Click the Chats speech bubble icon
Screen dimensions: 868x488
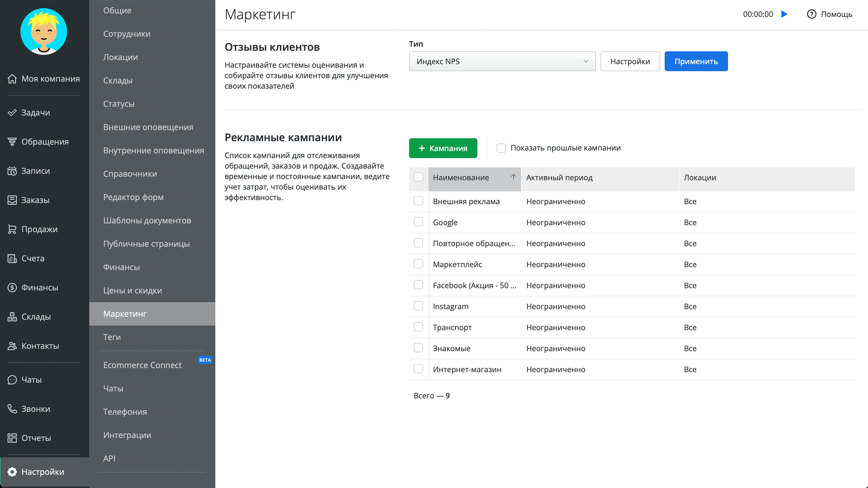(12, 380)
